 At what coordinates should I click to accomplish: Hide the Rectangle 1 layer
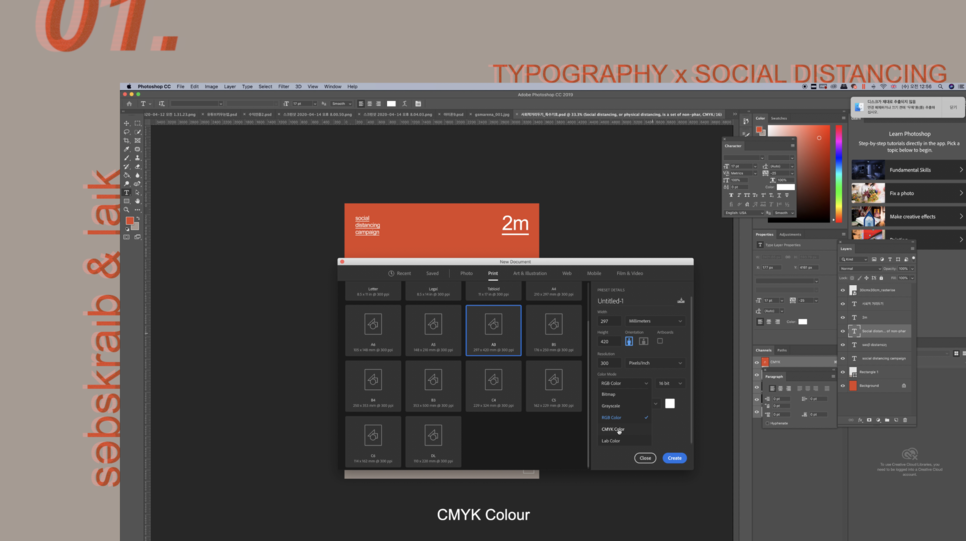[843, 372]
